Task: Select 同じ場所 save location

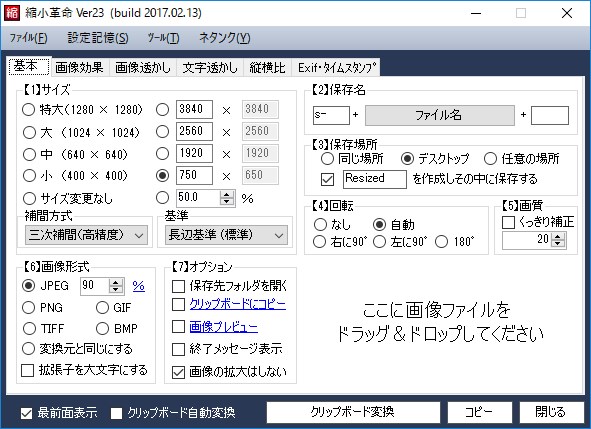Action: (x=327, y=159)
